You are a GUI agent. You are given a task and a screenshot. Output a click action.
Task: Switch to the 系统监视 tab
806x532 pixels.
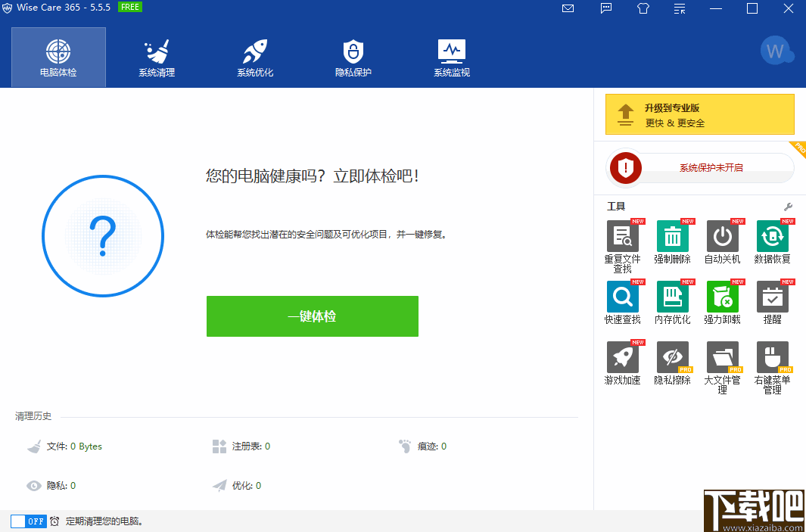[x=452, y=57]
